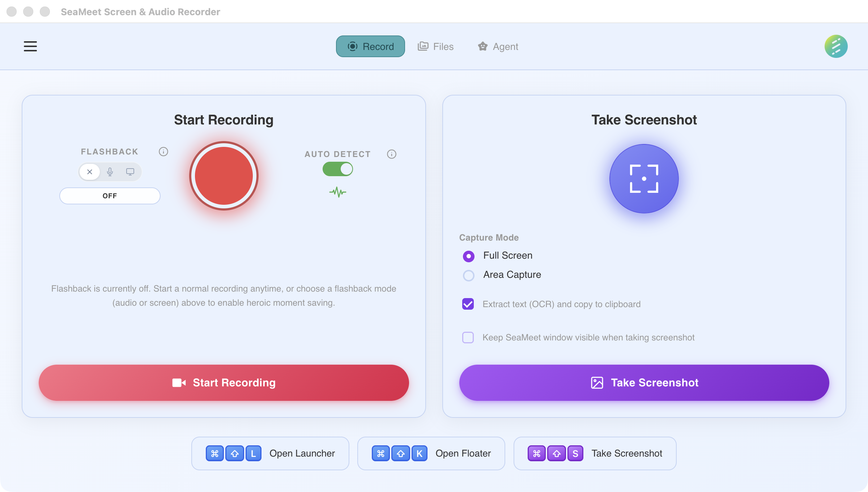The height and width of the screenshot is (492, 868).
Task: Click the SeaMeet logo icon
Action: (x=836, y=46)
